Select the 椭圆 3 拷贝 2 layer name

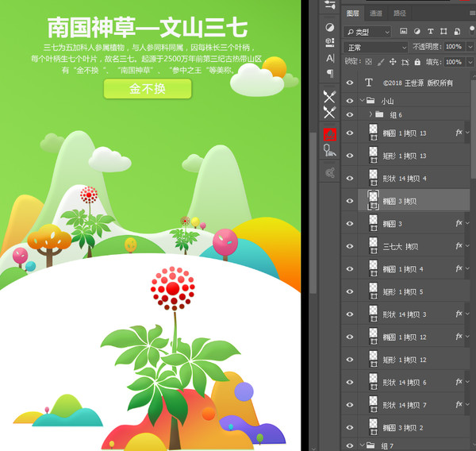pyautogui.click(x=403, y=428)
